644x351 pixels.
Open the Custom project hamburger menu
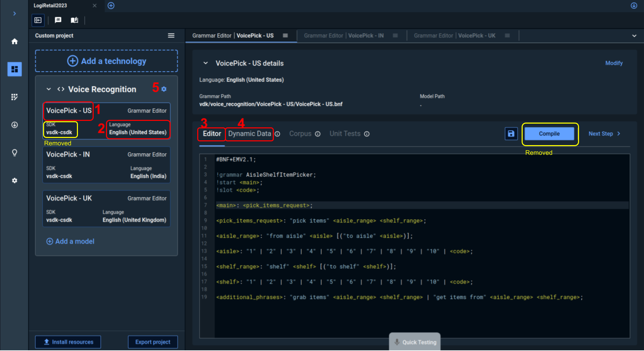[x=171, y=36]
